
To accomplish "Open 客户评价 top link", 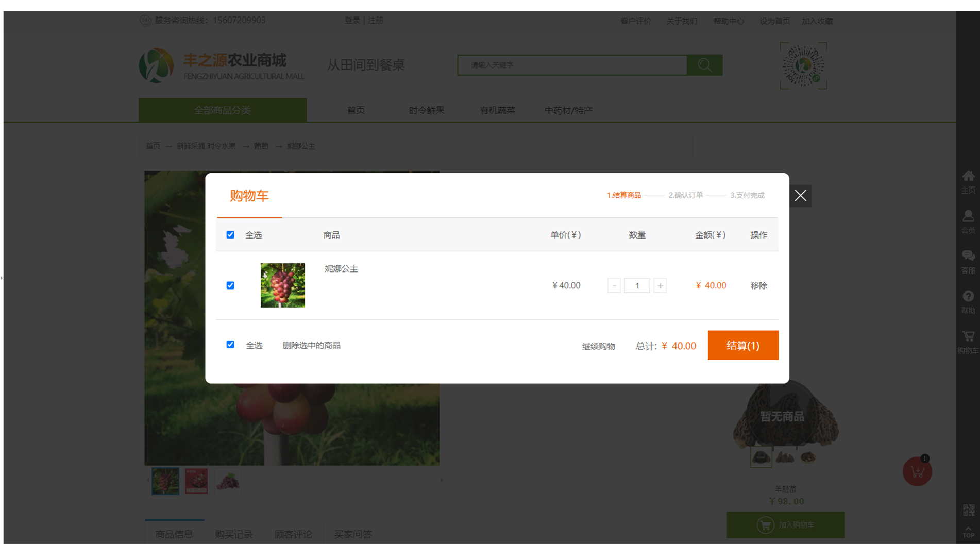I will coord(635,21).
